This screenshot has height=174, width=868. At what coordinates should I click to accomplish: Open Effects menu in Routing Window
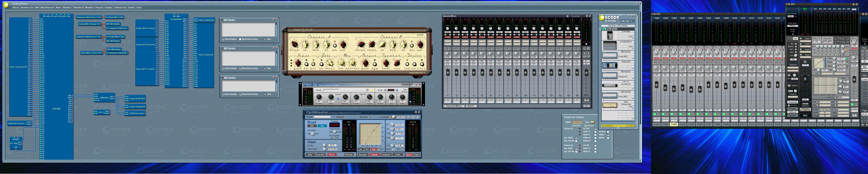pos(16,7)
